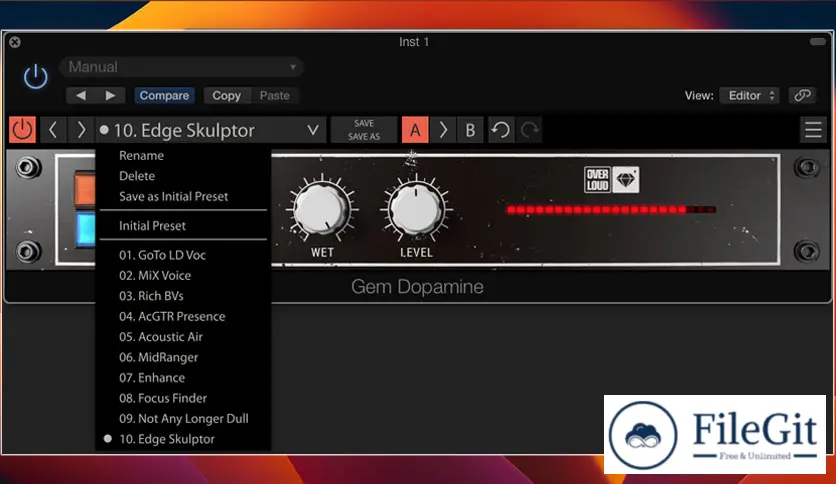Toggle the red Overloud bypass power button
The image size is (836, 484).
click(x=22, y=130)
